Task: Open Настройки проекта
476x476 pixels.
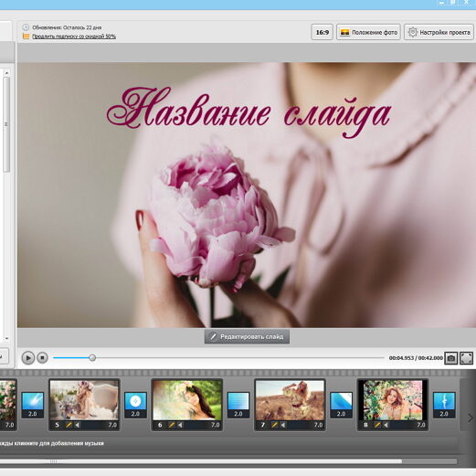Action: coord(439,32)
